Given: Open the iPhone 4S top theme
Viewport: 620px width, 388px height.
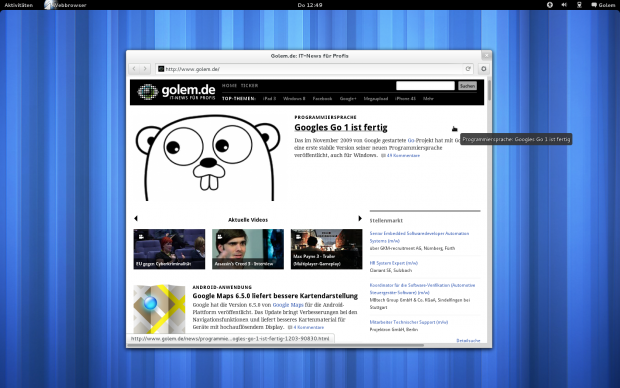Looking at the screenshot, I should tap(405, 98).
